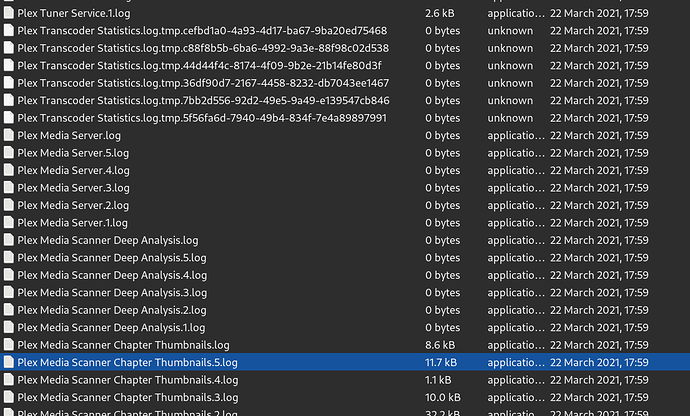Screen dimensions: 690x416
Task: Select Plex Transcoder Statistics.log.tmp.44d44f4c file name
Action: click(199, 66)
